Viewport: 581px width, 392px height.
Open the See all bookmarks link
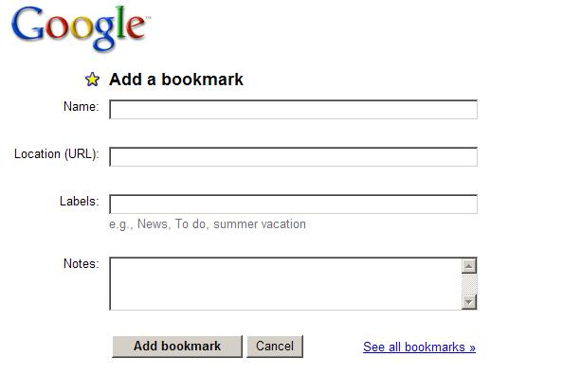419,347
